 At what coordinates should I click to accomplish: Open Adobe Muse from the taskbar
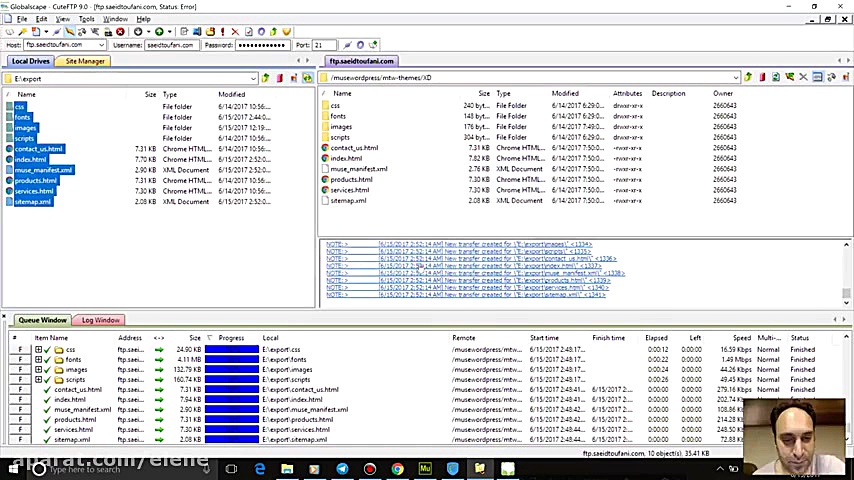(425, 468)
